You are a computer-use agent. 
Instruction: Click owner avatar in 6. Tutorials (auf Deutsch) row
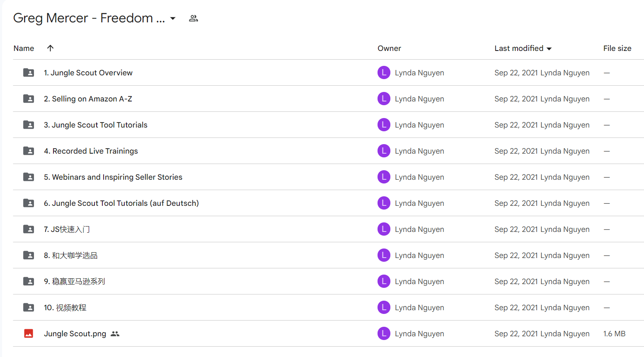384,203
